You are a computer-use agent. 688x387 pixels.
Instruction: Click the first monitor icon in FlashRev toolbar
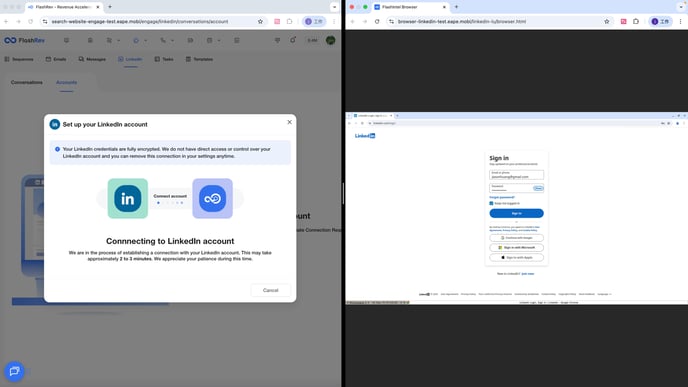66,40
